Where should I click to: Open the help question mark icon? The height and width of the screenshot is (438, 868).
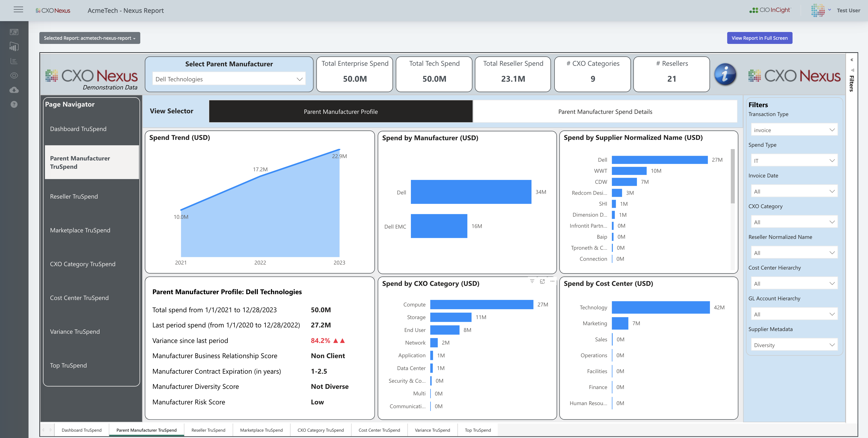click(14, 104)
